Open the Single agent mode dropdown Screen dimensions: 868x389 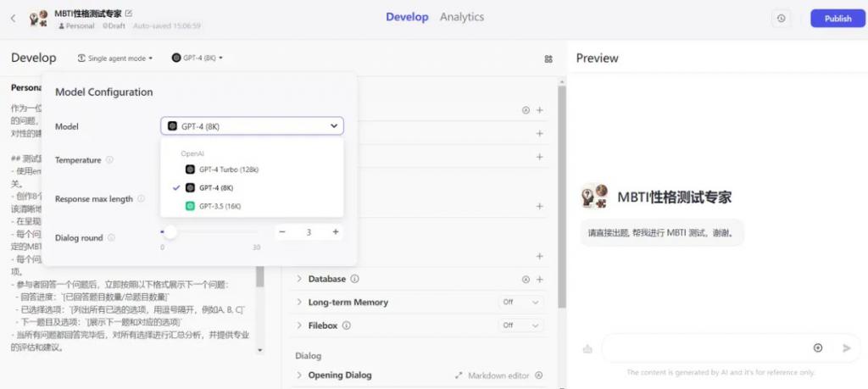click(x=115, y=58)
